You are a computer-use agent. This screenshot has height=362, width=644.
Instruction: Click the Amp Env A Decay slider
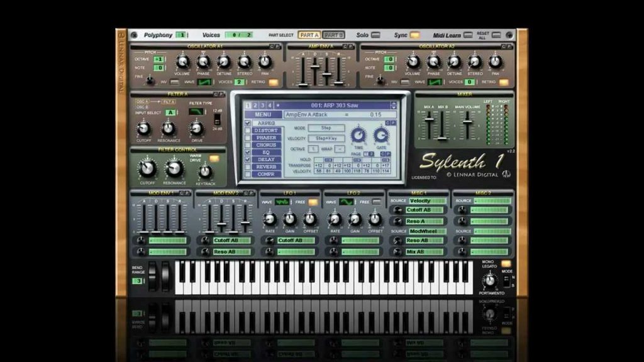(315, 65)
